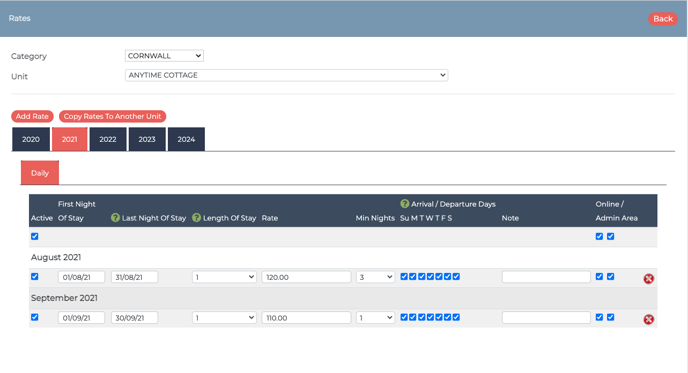Open help icon for Last Night Of Stay
The width and height of the screenshot is (688, 373).
click(115, 218)
